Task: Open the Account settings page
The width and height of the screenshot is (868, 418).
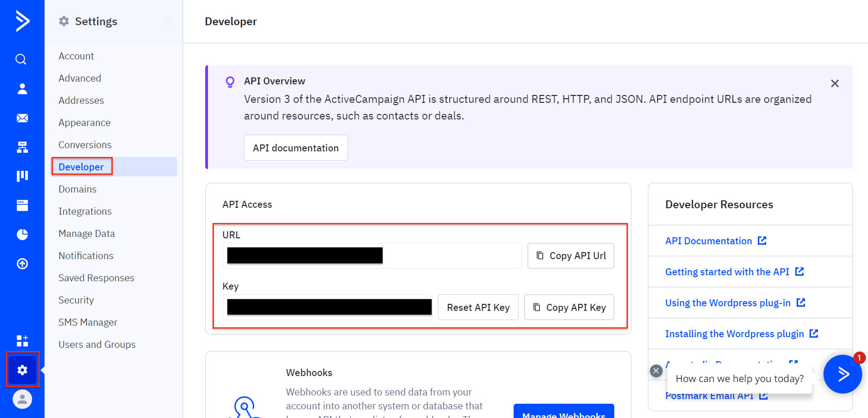Action: click(76, 56)
